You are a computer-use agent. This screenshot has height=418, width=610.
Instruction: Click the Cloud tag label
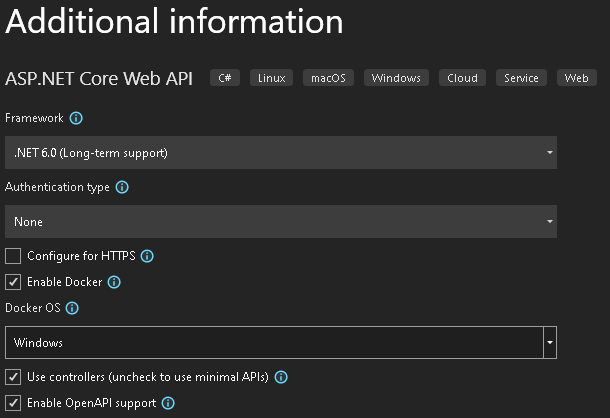coord(463,78)
